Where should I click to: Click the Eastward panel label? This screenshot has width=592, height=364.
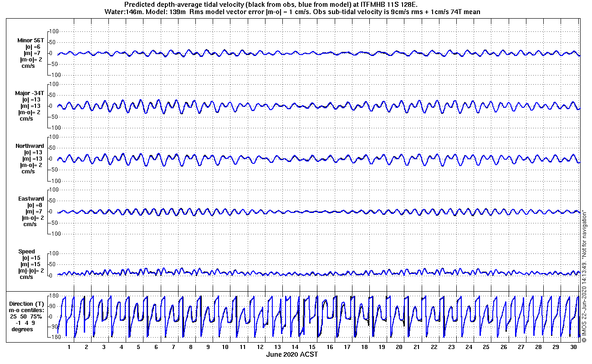pyautogui.click(x=31, y=199)
